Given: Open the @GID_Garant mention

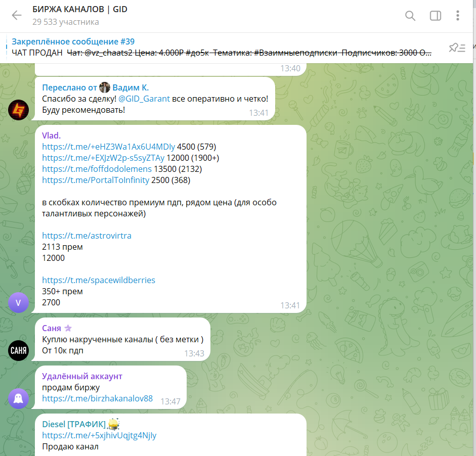Looking at the screenshot, I should click(144, 99).
